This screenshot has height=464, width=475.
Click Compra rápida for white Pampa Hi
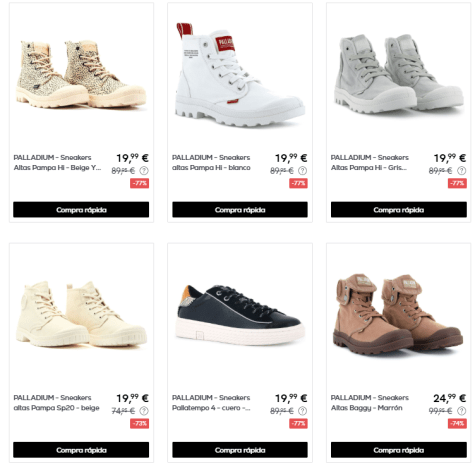pos(240,210)
